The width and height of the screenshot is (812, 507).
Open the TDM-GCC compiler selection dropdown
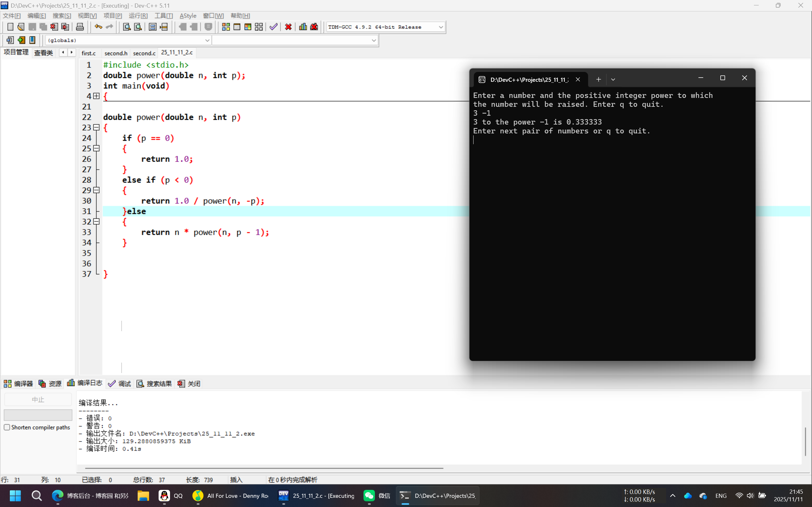pos(441,27)
